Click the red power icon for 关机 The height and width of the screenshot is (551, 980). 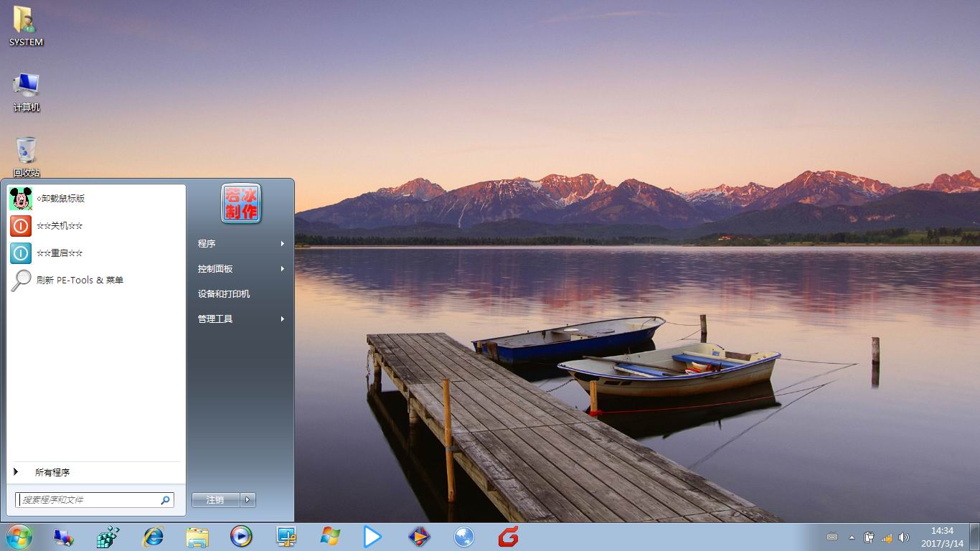click(21, 226)
